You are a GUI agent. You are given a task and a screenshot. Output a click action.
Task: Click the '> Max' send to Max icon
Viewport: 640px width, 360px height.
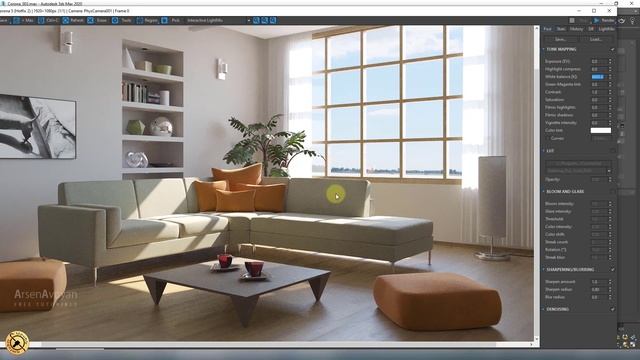17,20
